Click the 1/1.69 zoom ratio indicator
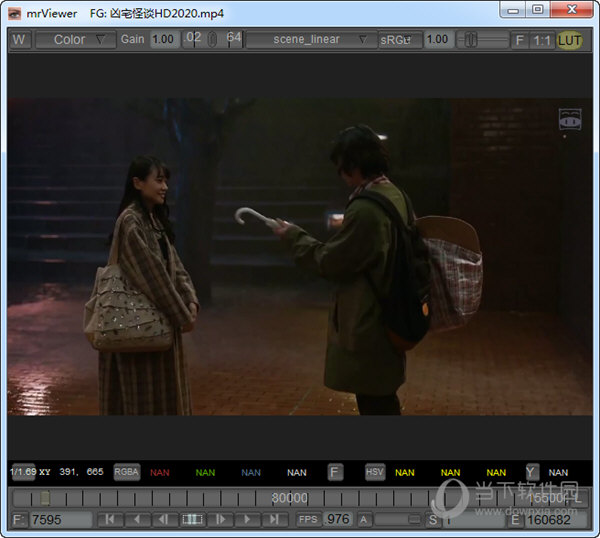This screenshot has width=600, height=538. pyautogui.click(x=23, y=472)
